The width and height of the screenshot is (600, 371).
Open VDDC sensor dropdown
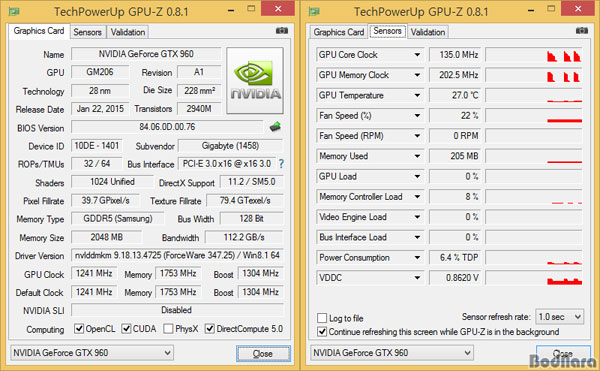pos(417,278)
